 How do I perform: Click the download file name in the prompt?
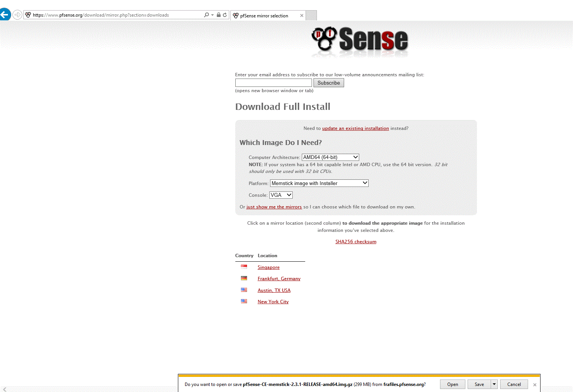(298, 384)
